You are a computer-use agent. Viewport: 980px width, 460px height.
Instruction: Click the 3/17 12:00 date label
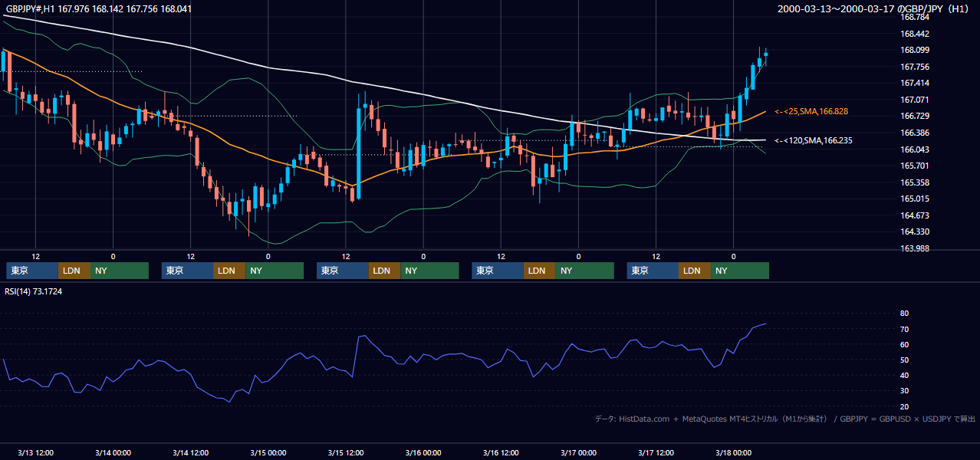[x=656, y=453]
